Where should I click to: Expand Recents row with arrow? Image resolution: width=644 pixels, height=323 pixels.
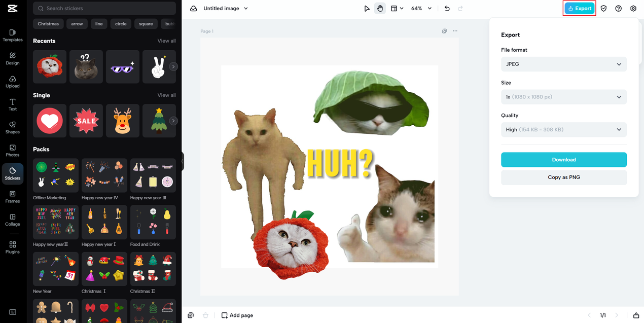click(173, 66)
